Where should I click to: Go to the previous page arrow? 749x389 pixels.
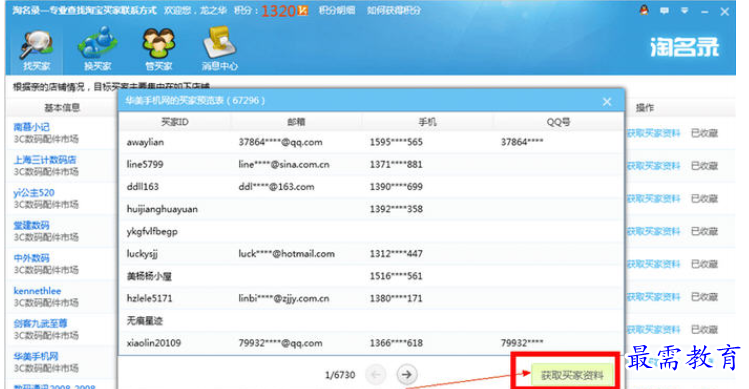point(375,375)
